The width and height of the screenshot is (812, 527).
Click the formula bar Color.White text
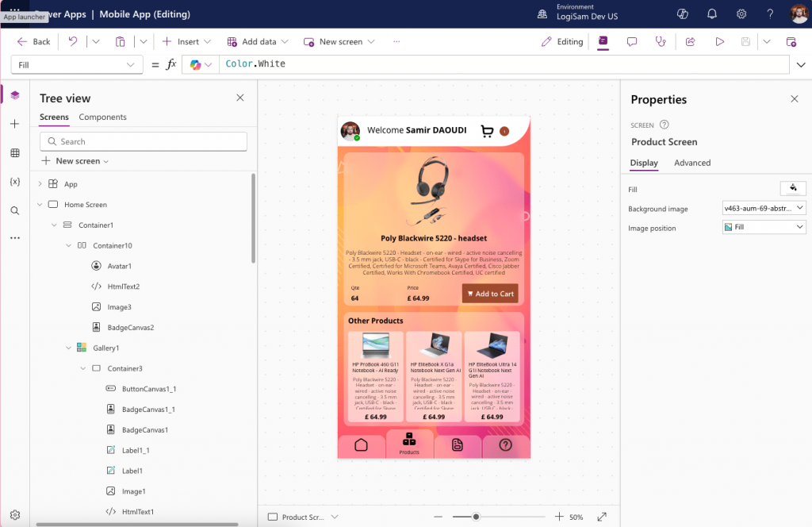coord(255,63)
